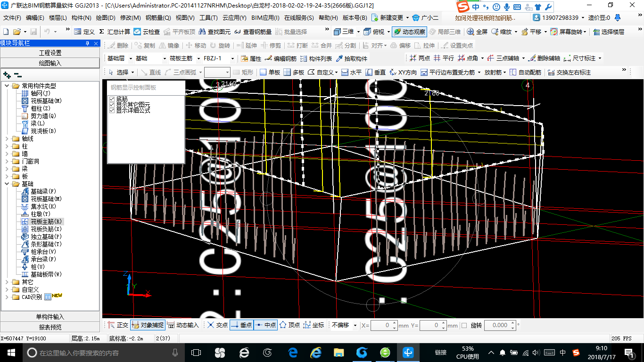Screen dimensions: 644x362
Task: Toggle 正交 orthogonal mode
Action: 117,325
